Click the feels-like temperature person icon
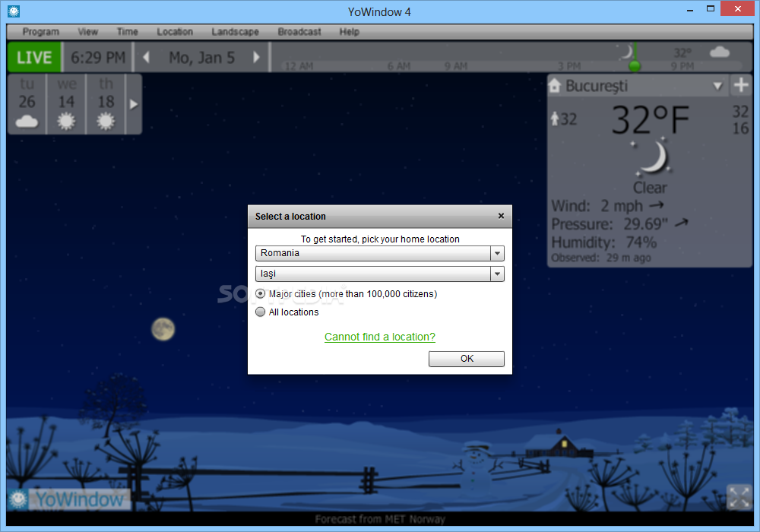 coord(555,119)
